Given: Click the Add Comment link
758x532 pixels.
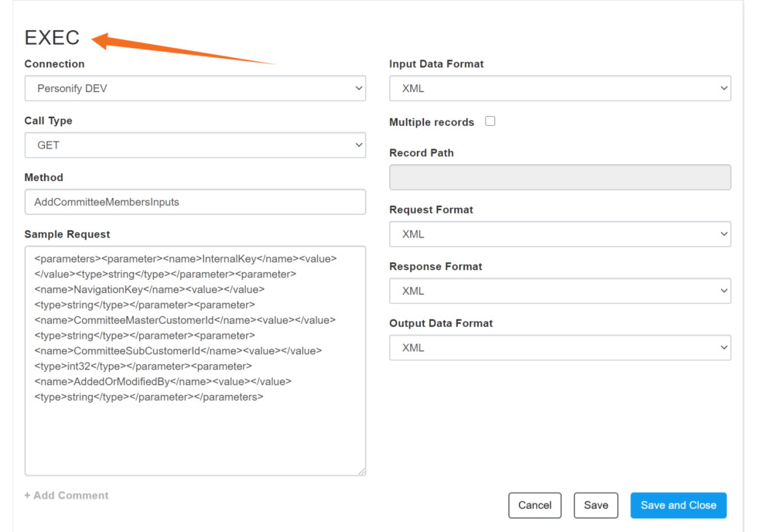Looking at the screenshot, I should pyautogui.click(x=67, y=495).
